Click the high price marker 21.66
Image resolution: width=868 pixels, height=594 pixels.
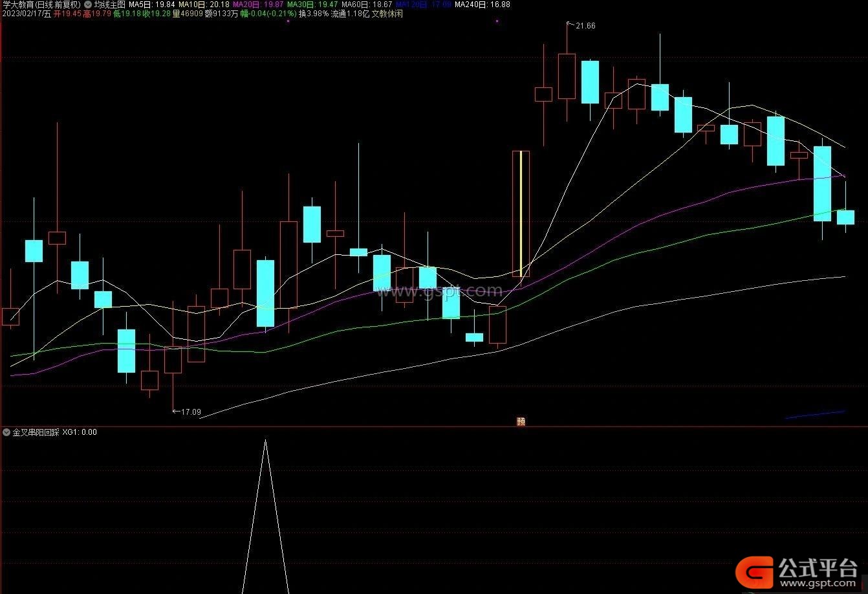(x=585, y=26)
